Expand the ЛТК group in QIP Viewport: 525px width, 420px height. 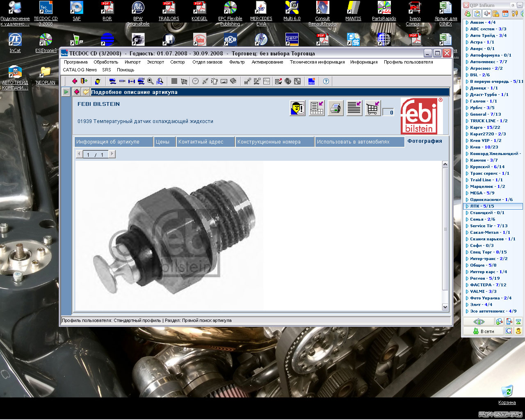point(467,206)
